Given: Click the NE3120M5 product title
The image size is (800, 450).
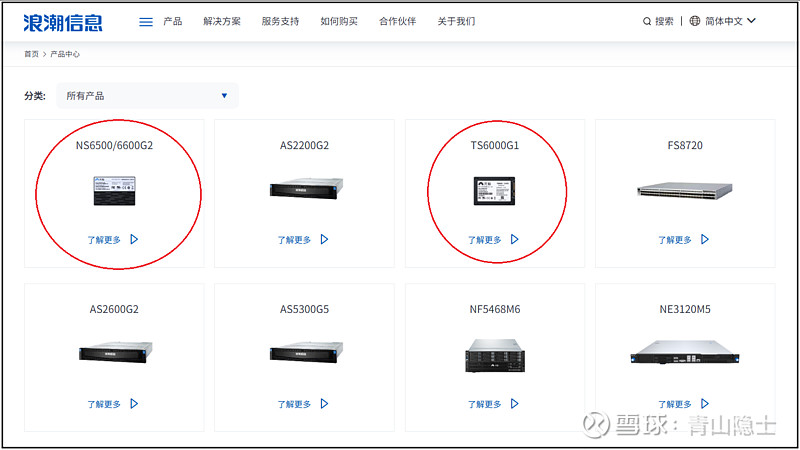Looking at the screenshot, I should coord(685,309).
